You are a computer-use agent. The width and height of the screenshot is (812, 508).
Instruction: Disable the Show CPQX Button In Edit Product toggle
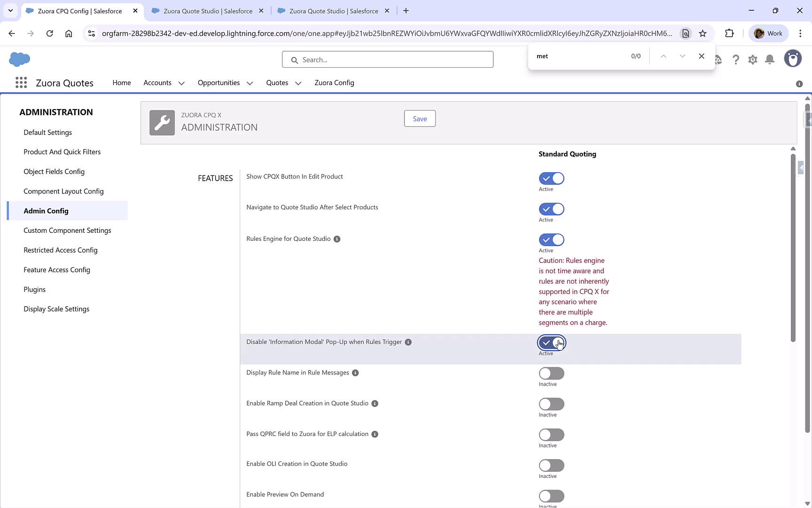(551, 178)
